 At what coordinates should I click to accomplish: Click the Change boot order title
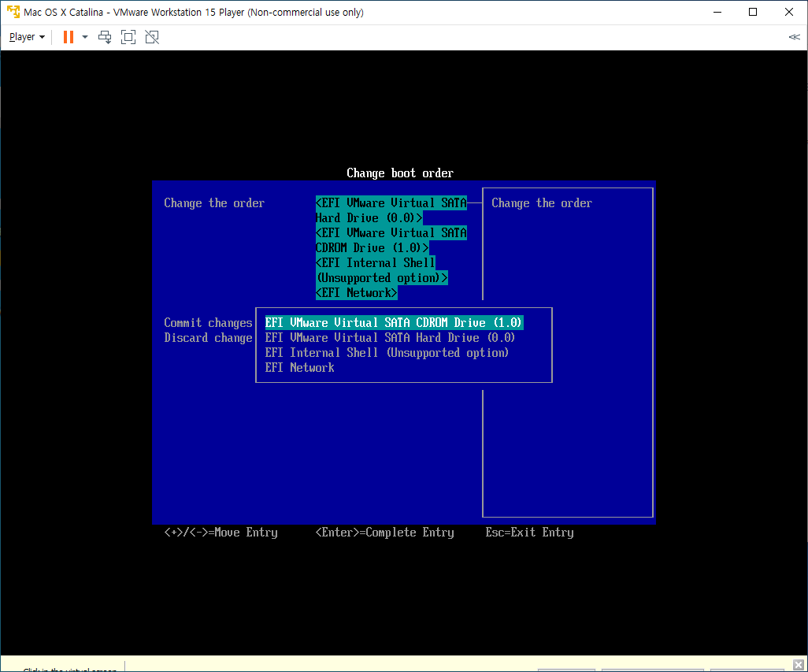tap(400, 173)
